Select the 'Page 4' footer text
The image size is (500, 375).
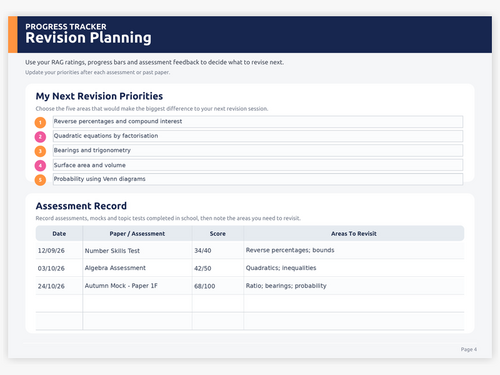pyautogui.click(x=469, y=349)
